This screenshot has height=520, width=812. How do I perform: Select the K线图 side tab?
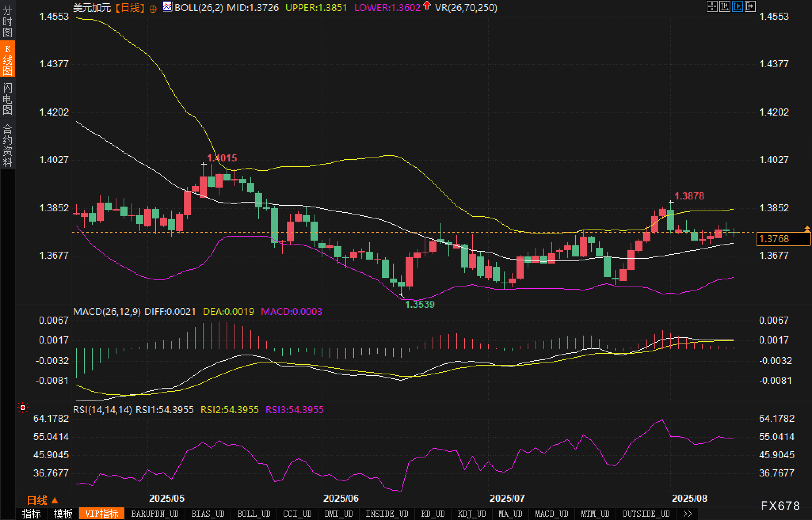(x=8, y=59)
